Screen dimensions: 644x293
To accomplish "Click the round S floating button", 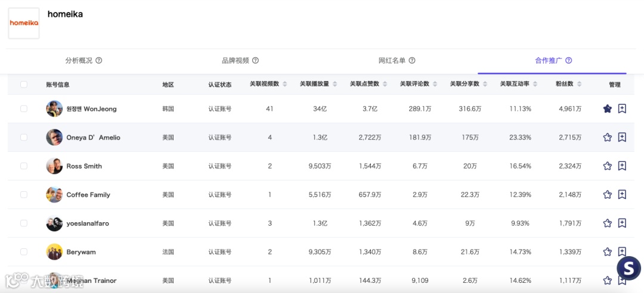I will pyautogui.click(x=629, y=269).
